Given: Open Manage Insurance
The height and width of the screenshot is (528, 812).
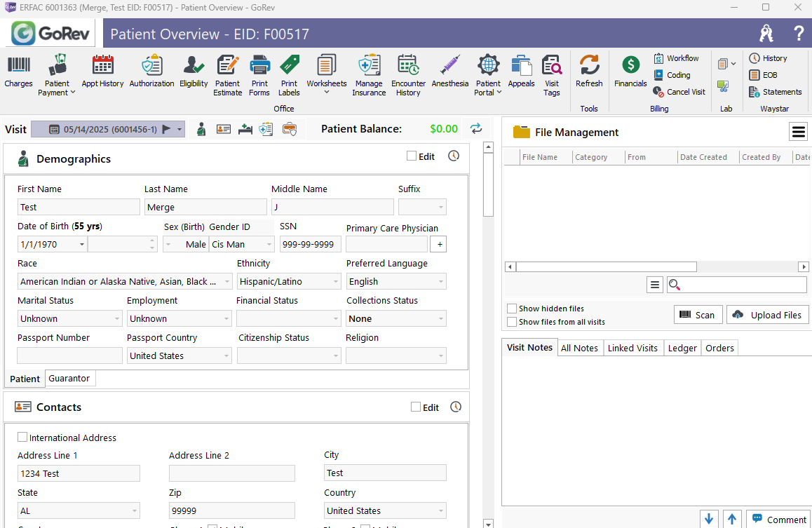Looking at the screenshot, I should 369,76.
